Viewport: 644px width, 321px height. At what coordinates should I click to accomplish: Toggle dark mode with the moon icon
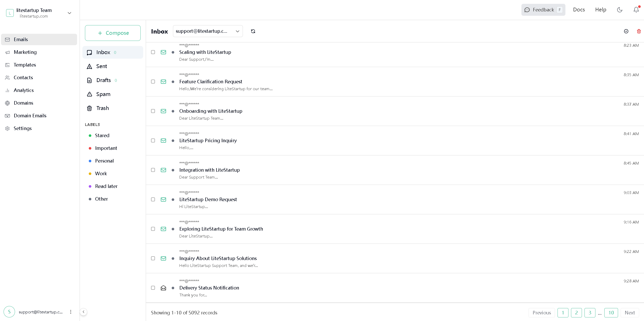(x=620, y=10)
